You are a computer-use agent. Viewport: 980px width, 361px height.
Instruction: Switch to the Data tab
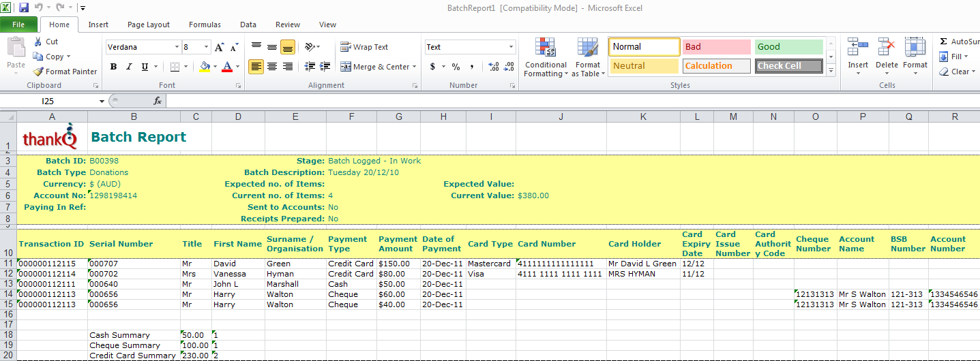pos(248,25)
